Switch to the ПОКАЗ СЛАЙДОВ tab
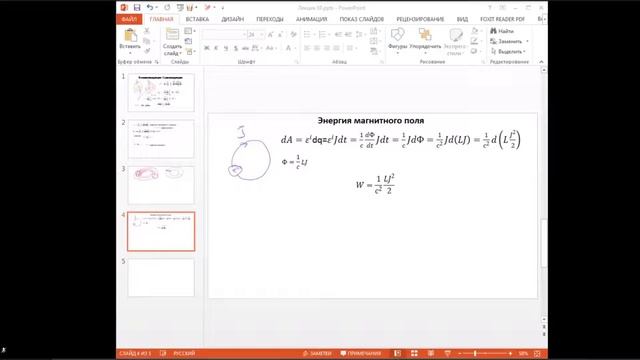640x360 pixels. point(362,19)
